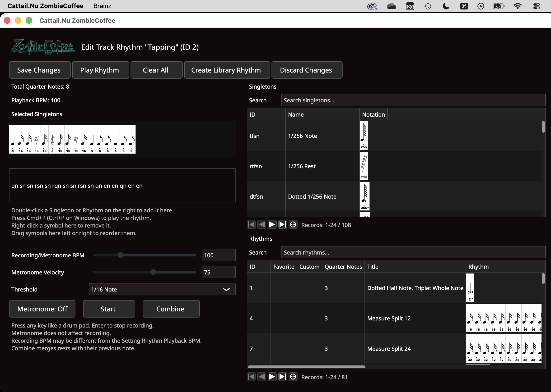Click Recording/Metronome BPM slider handle
This screenshot has width=551, height=392.
click(x=120, y=255)
